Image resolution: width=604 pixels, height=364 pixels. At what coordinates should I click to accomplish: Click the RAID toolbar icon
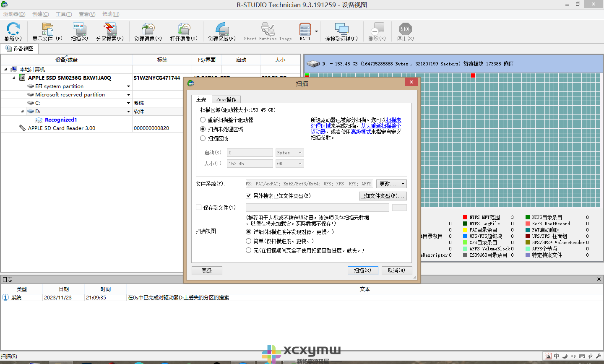point(305,29)
